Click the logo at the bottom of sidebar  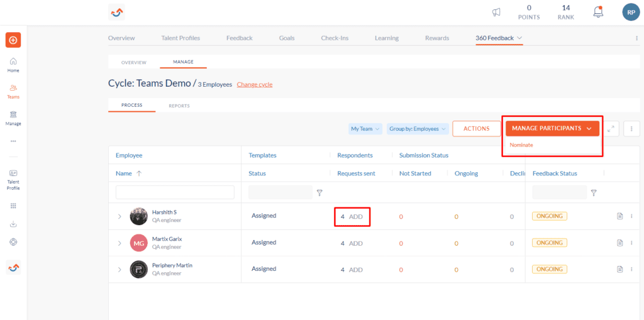tap(13, 267)
